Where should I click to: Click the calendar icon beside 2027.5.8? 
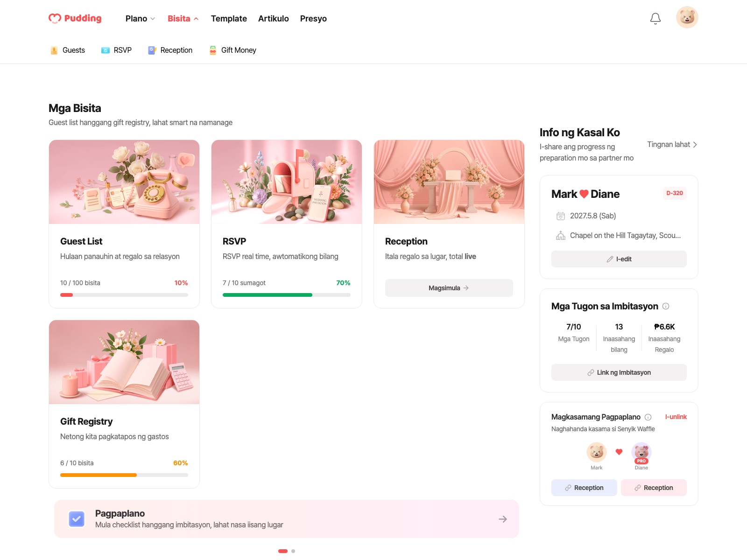[561, 216]
